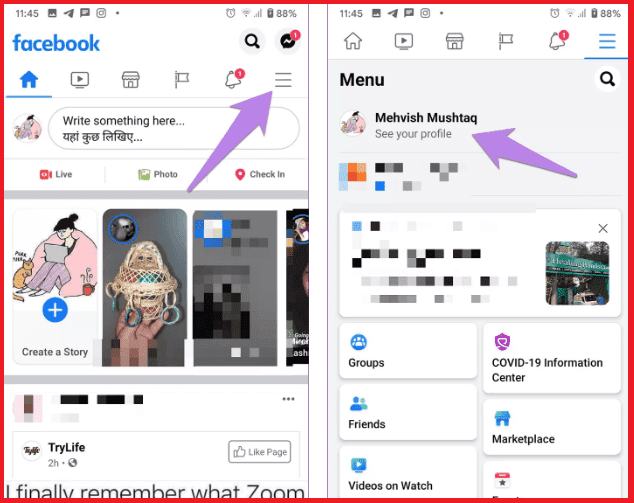This screenshot has width=634, height=503.
Task: Search from the Menu screen
Action: click(607, 79)
